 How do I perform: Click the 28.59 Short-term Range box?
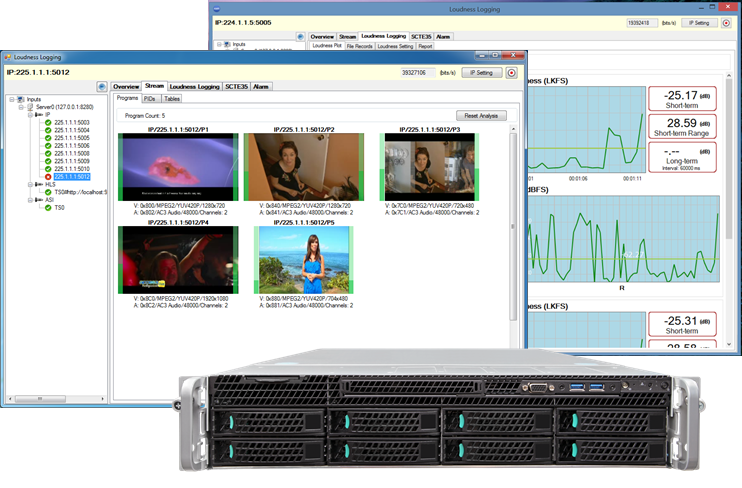[682, 127]
